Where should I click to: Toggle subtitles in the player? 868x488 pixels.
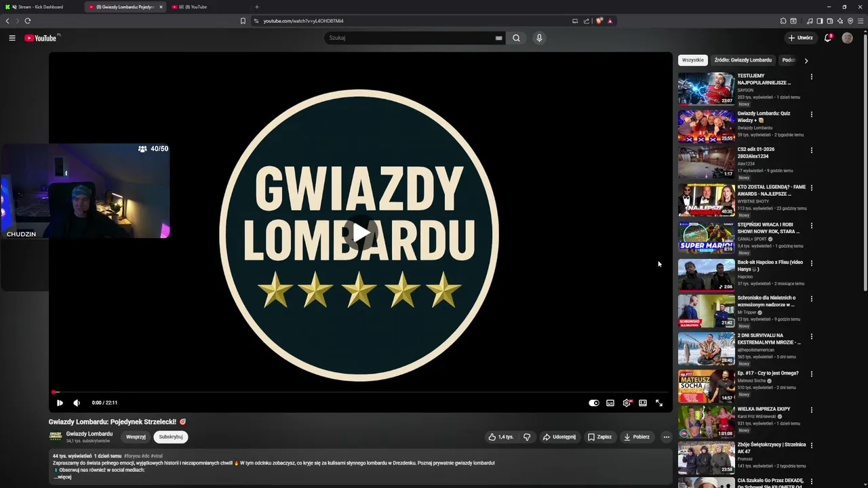coord(610,403)
